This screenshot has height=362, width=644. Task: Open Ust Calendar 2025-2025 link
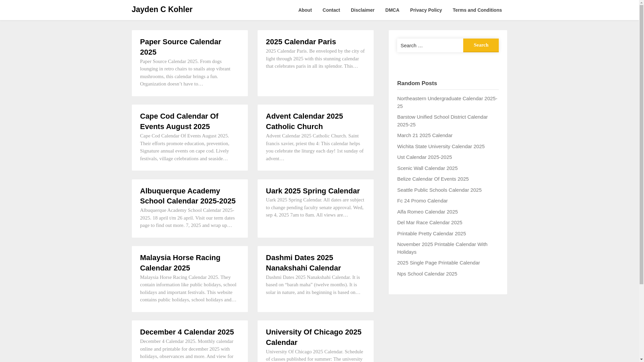[x=424, y=157]
